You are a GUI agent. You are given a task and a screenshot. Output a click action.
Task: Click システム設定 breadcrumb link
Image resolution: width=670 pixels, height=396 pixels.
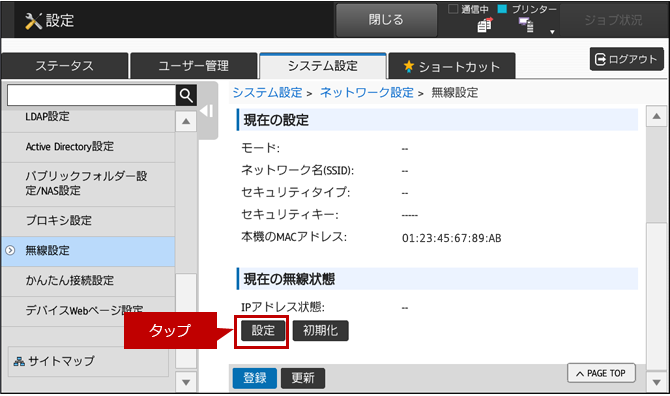pyautogui.click(x=267, y=92)
